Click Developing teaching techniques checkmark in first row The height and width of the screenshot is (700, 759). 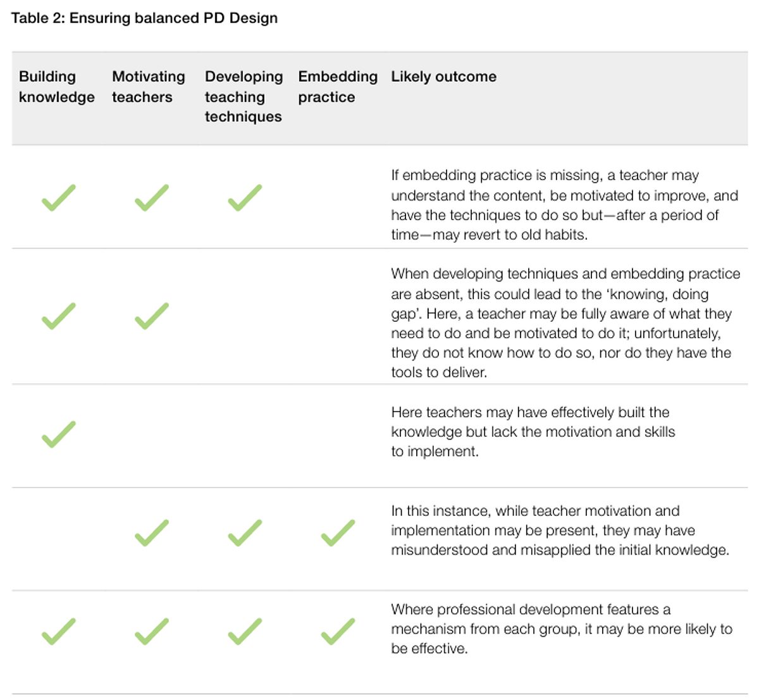click(245, 198)
